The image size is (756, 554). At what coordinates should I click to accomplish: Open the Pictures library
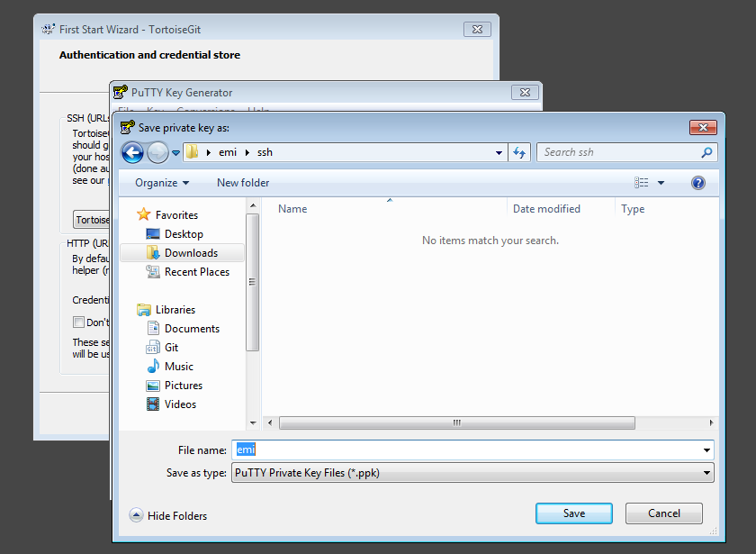175,386
